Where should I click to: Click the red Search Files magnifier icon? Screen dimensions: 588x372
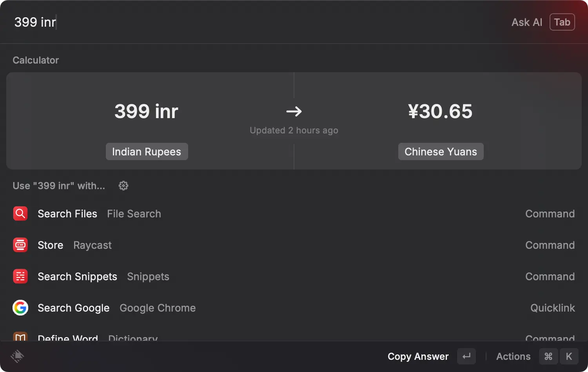20,213
